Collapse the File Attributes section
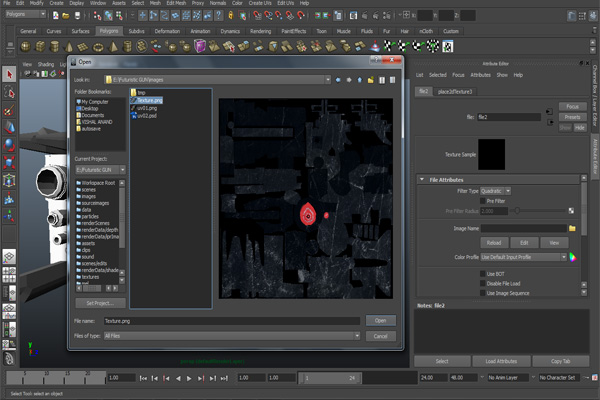600x400 pixels. point(422,180)
